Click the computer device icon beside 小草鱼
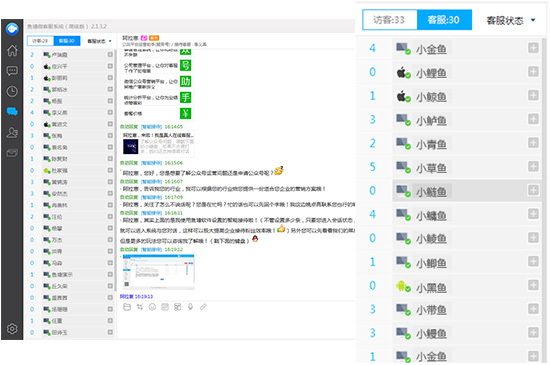This screenshot has width=550, height=365. pyautogui.click(x=403, y=167)
